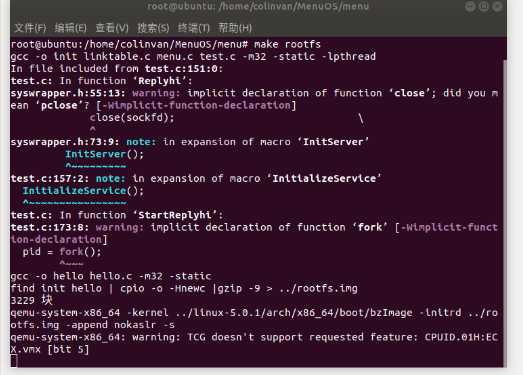
Task: Click the window title root@ubuntu path
Action: (x=258, y=6)
